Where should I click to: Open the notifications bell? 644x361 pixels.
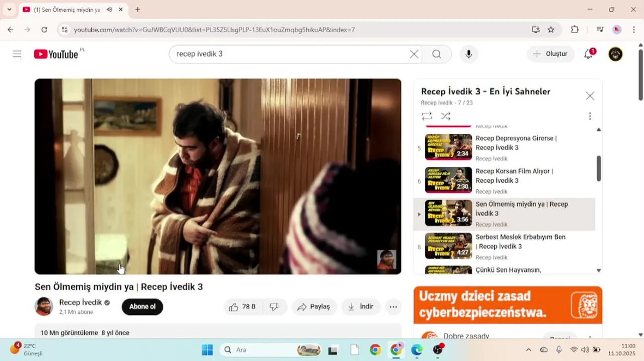tap(589, 54)
